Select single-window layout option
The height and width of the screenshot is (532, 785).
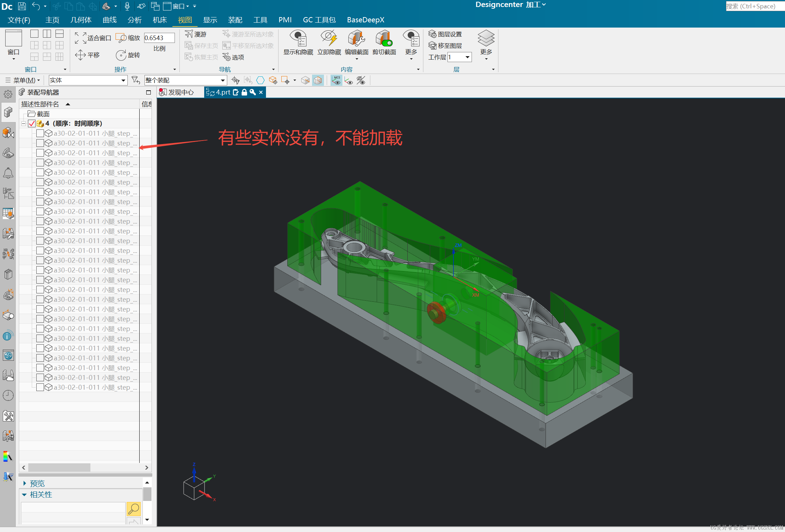tap(34, 33)
